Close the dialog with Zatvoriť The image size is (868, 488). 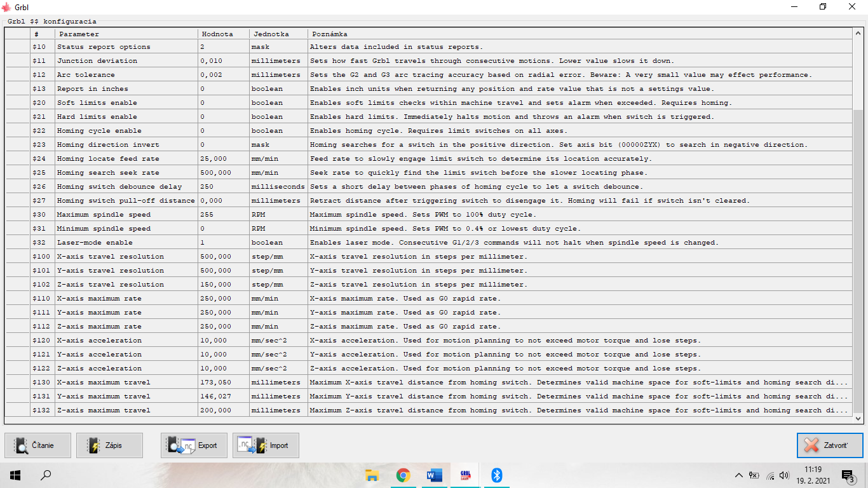point(830,445)
